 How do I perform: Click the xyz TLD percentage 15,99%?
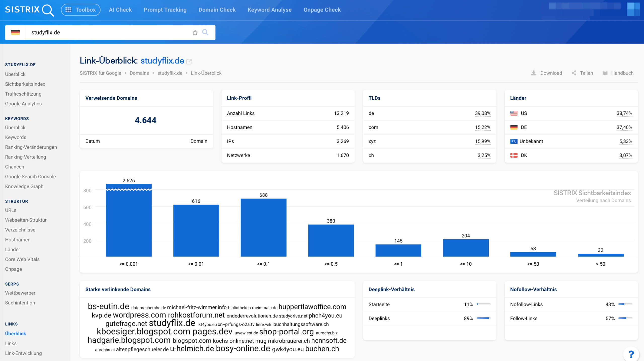(x=482, y=141)
